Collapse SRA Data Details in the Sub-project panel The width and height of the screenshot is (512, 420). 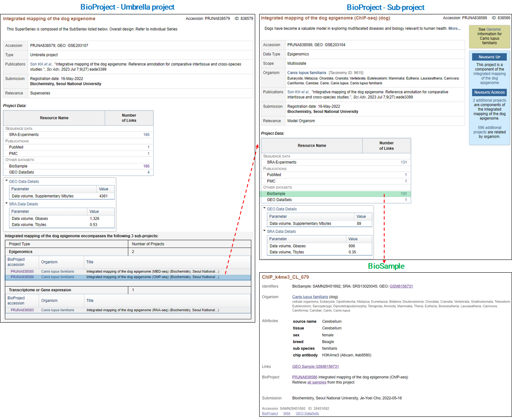click(265, 231)
